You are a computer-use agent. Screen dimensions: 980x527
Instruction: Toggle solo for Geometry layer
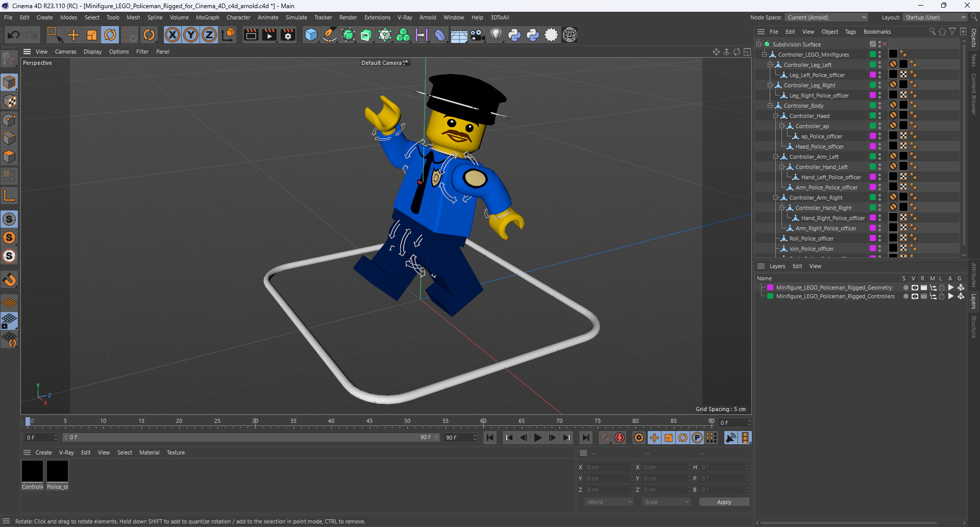click(x=905, y=288)
